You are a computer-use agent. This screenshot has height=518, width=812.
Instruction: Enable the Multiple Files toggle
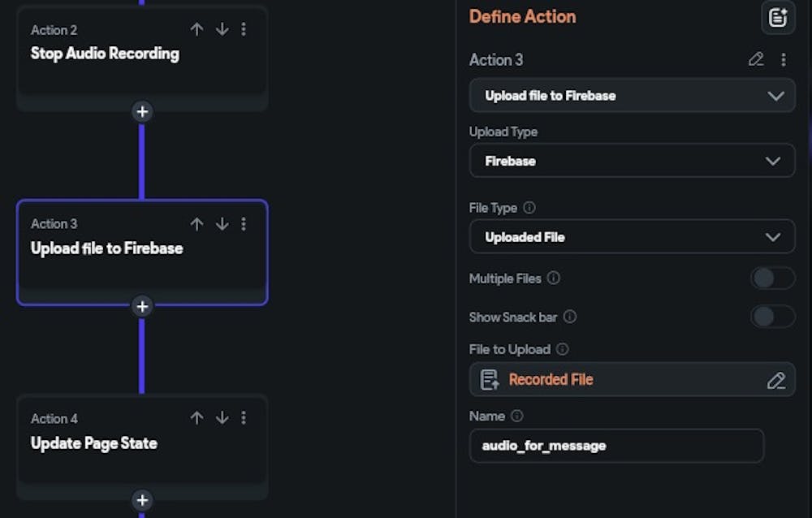[771, 278]
